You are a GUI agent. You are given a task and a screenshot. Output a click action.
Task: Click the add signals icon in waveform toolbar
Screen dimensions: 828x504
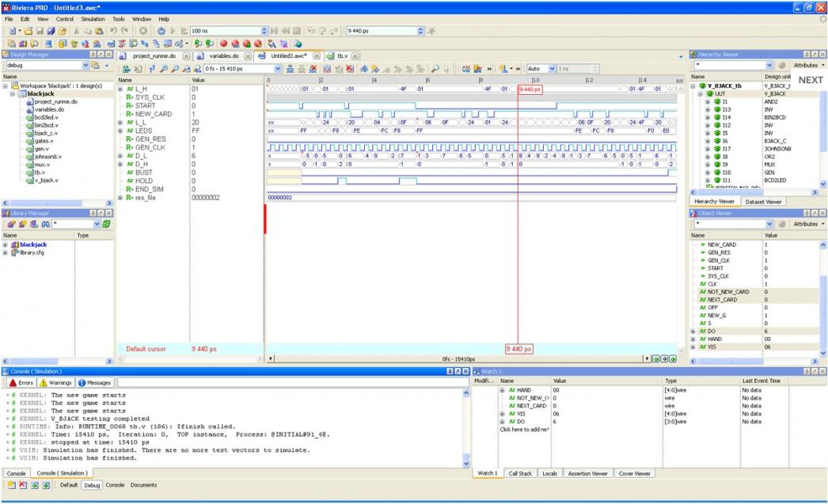(x=126, y=69)
